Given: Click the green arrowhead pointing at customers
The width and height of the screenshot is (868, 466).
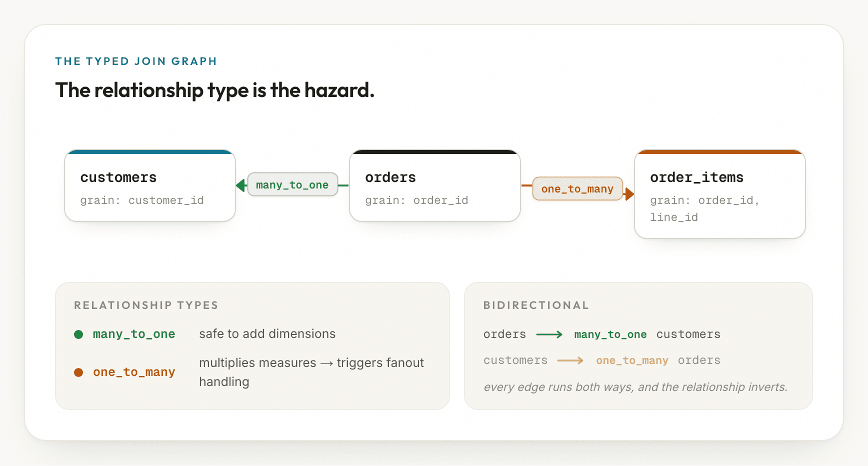Looking at the screenshot, I should tap(241, 185).
